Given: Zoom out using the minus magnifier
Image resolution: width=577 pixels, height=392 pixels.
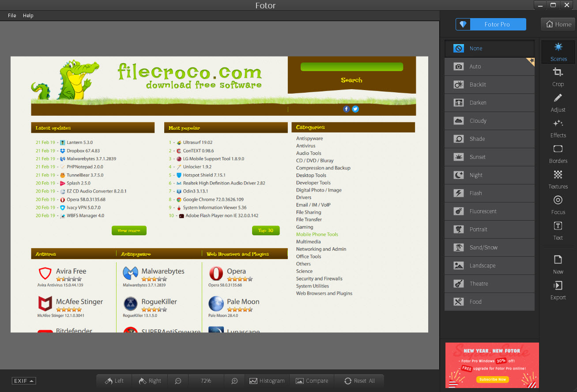Looking at the screenshot, I should (x=178, y=381).
